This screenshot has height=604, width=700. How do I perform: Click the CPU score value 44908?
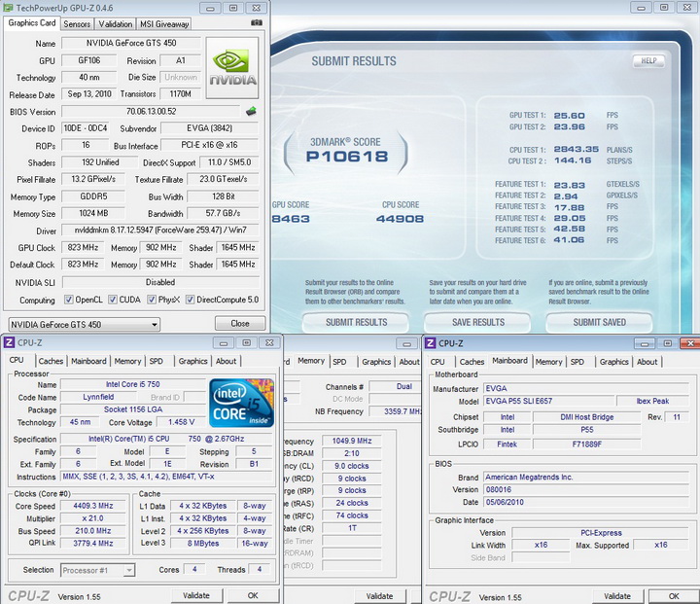400,219
